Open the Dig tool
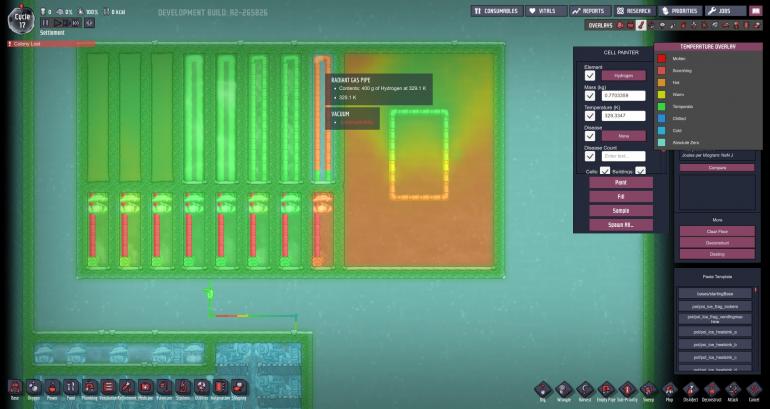 [x=541, y=388]
